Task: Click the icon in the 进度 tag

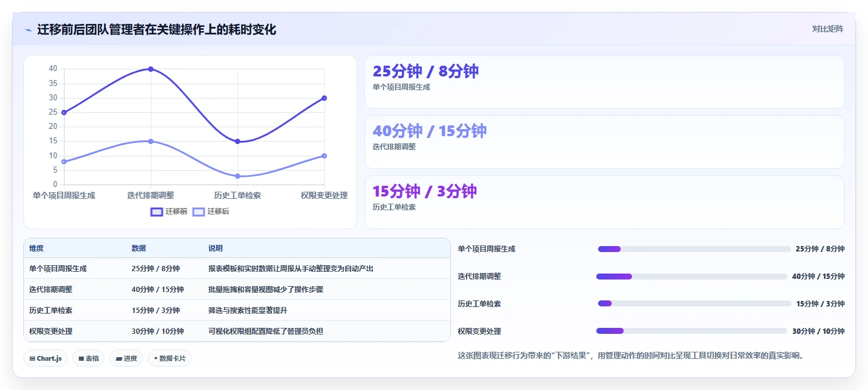Action: click(119, 358)
